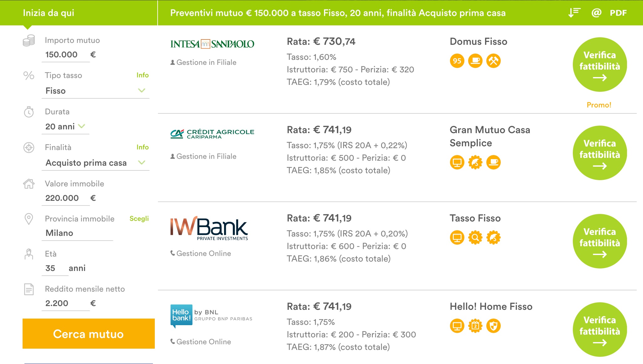The image size is (643, 364).
Task: Click the Reddito mensile netto field
Action: coord(66,303)
